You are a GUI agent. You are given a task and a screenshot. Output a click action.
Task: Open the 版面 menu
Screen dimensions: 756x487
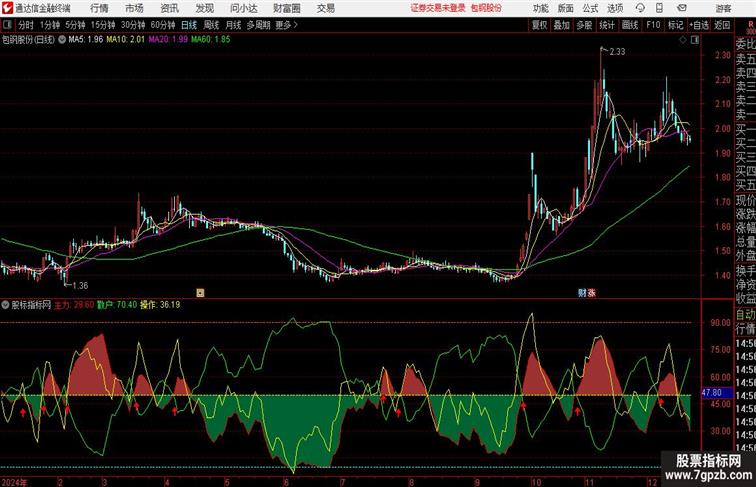pos(565,8)
